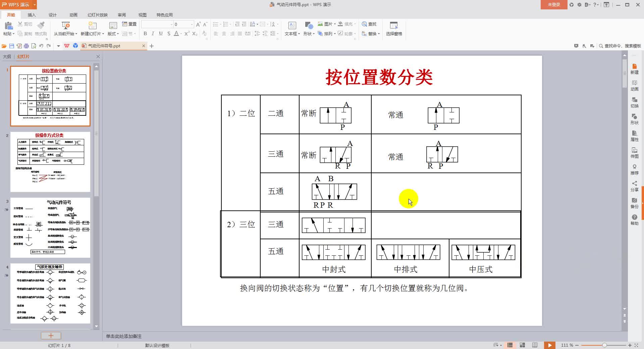The width and height of the screenshot is (644, 349).
Task: Toggle underline formatting
Action: (x=161, y=34)
